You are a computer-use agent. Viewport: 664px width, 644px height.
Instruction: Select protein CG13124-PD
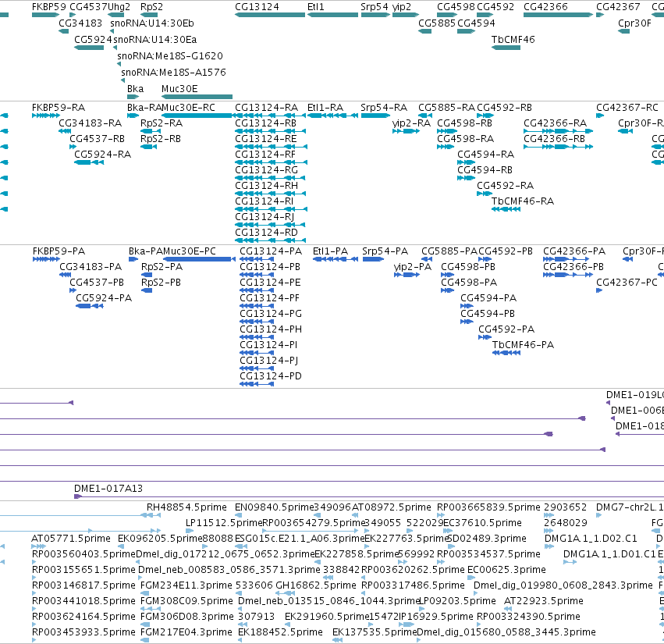[271, 375]
